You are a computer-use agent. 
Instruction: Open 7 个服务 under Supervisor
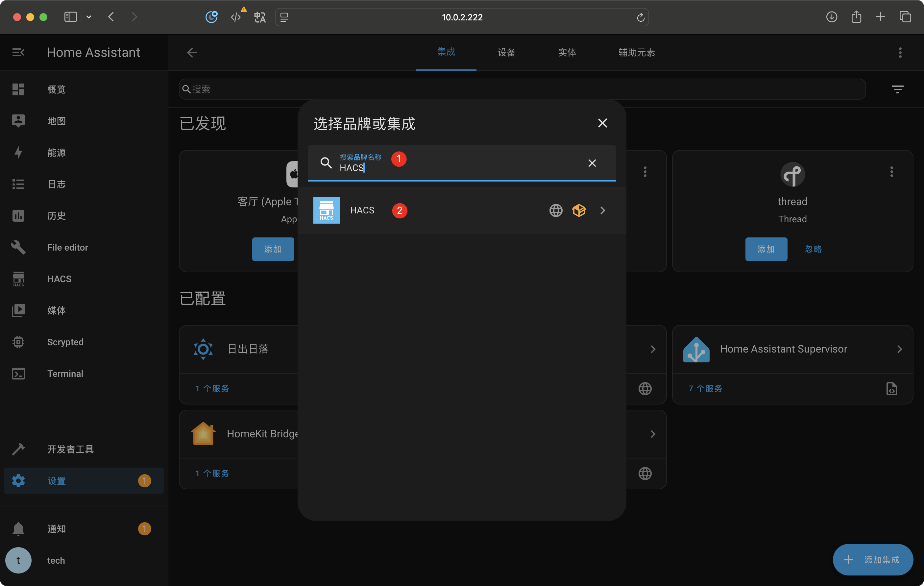(705, 388)
